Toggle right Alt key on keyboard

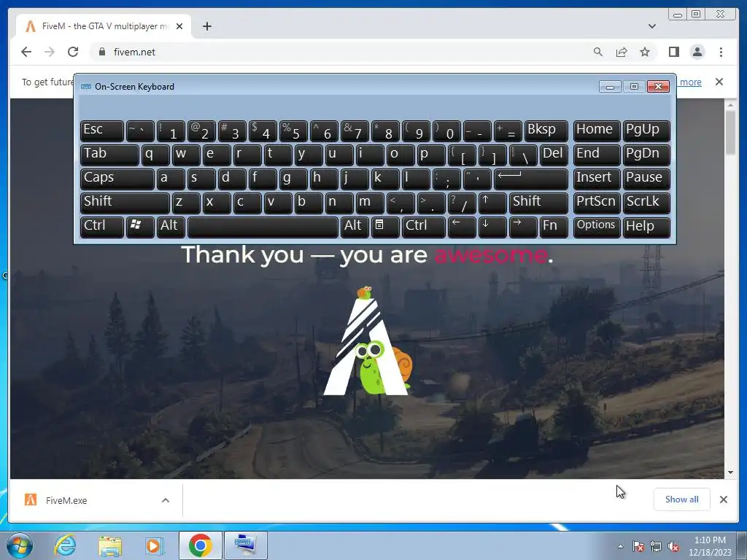[x=355, y=227]
